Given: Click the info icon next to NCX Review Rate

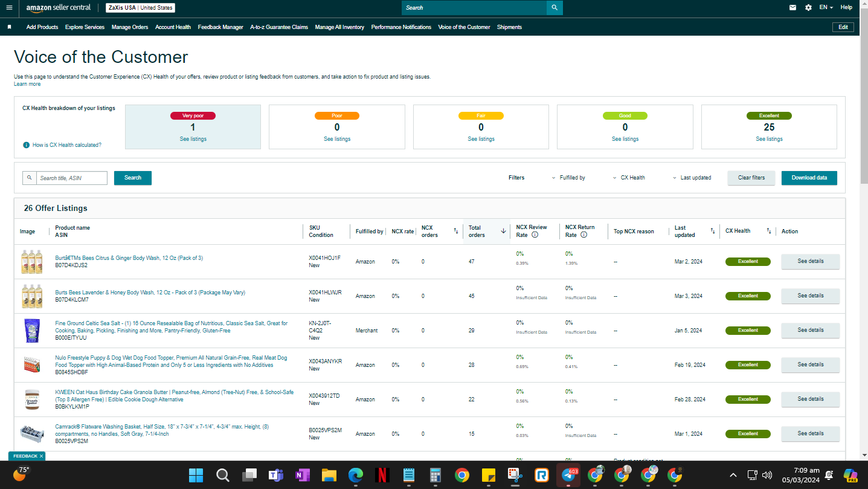Looking at the screenshot, I should tap(535, 235).
